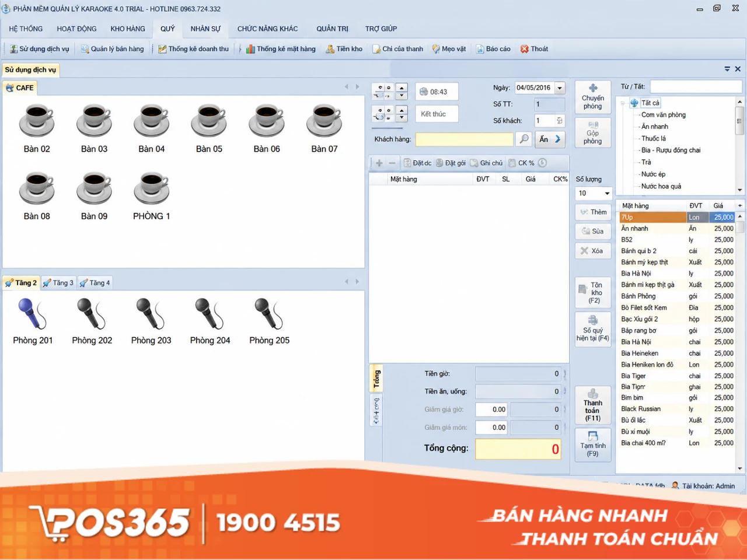Open Quản lý bán hàng from toolbar
The height and width of the screenshot is (560, 747).
112,49
